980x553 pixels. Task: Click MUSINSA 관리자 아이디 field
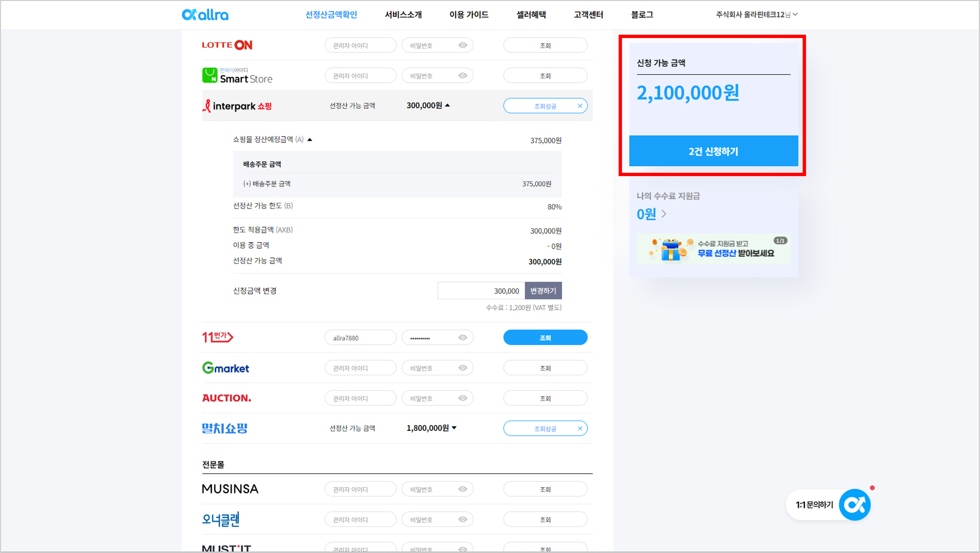pyautogui.click(x=361, y=490)
